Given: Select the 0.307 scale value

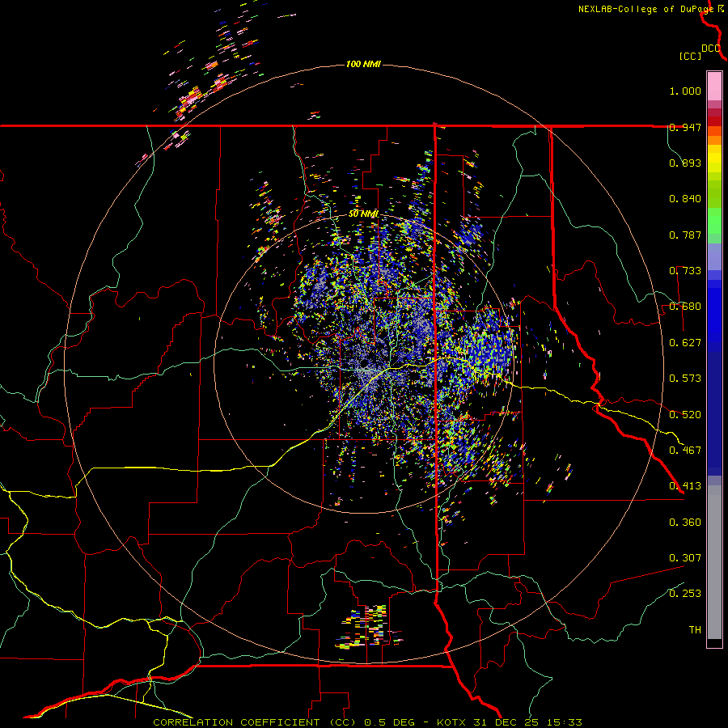Looking at the screenshot, I should click(685, 558).
